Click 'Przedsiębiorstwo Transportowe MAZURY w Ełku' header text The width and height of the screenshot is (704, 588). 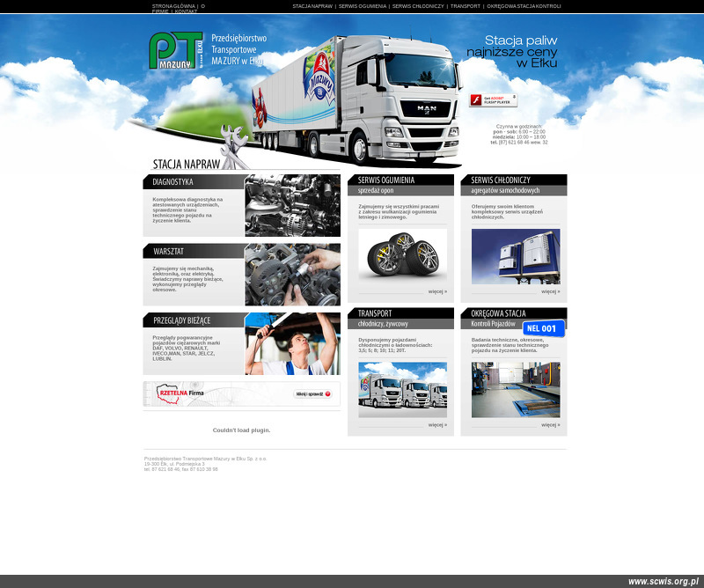click(x=238, y=49)
